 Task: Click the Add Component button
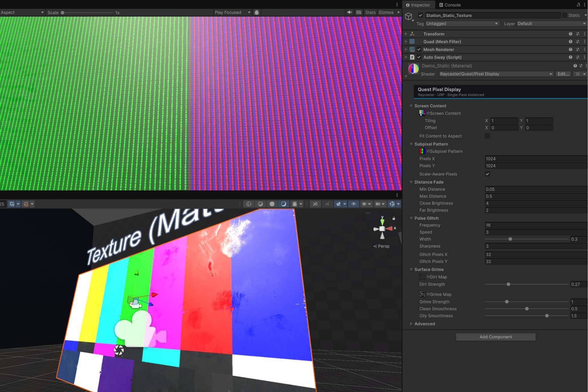[x=496, y=337]
